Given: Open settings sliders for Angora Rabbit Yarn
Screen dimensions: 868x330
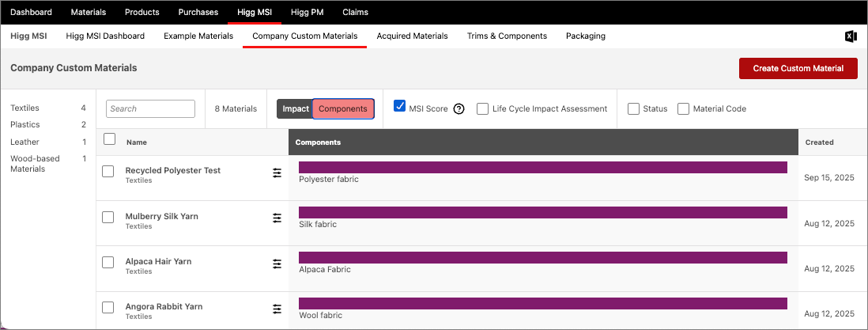Looking at the screenshot, I should point(277,309).
